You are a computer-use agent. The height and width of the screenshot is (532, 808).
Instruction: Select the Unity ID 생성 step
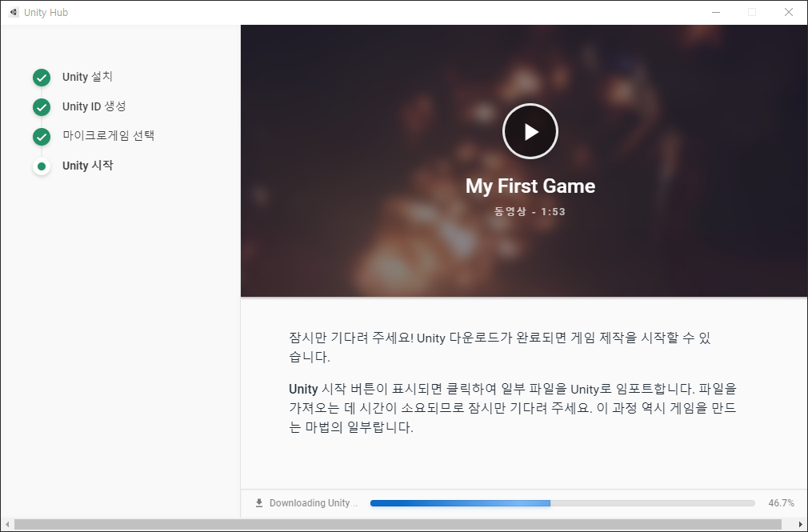click(94, 106)
